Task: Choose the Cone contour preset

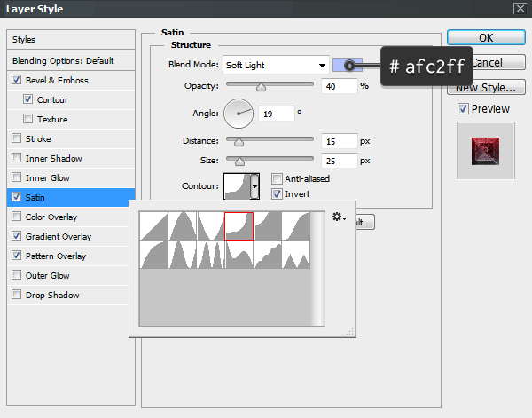Action: tap(182, 225)
